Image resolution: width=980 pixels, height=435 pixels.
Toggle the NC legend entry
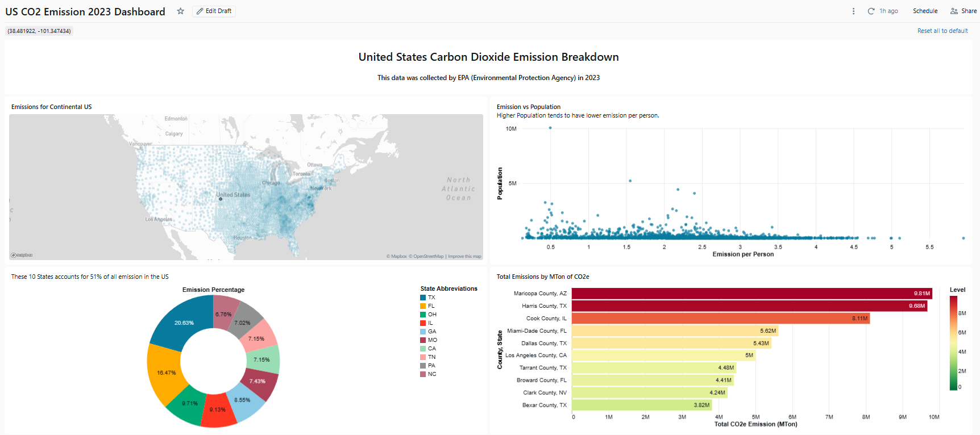[x=432, y=374]
